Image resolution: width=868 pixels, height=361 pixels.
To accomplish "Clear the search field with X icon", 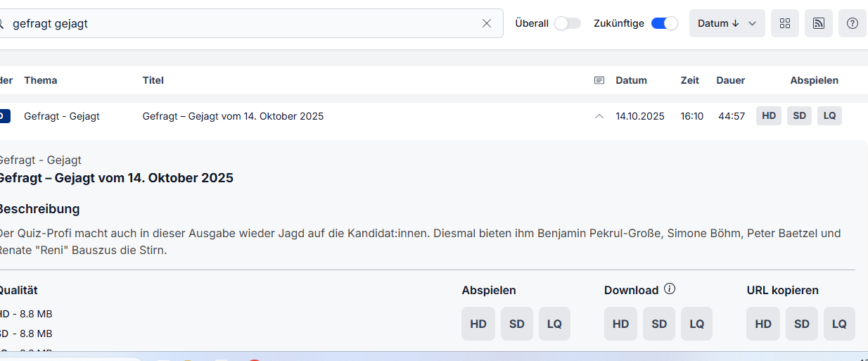I will pyautogui.click(x=487, y=23).
